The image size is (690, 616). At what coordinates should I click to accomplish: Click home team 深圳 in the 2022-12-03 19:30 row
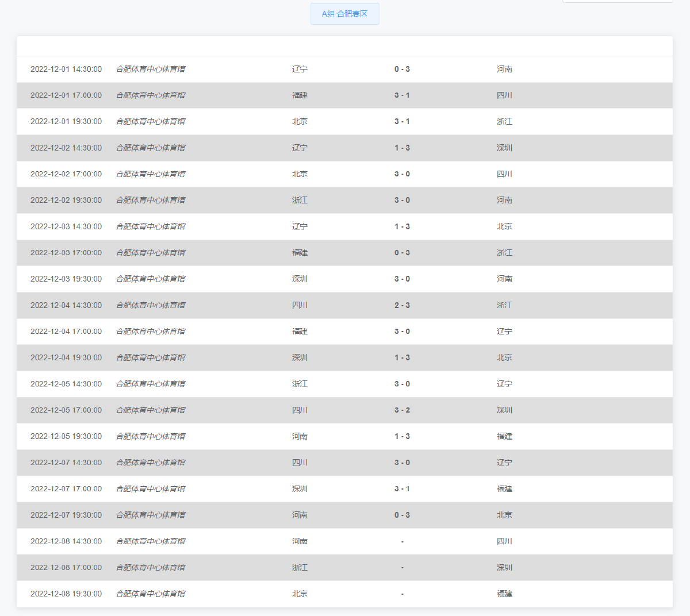pyautogui.click(x=300, y=279)
